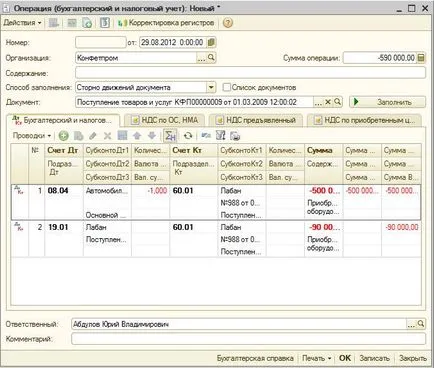Click the Сумма операции value field

[x=380, y=58]
